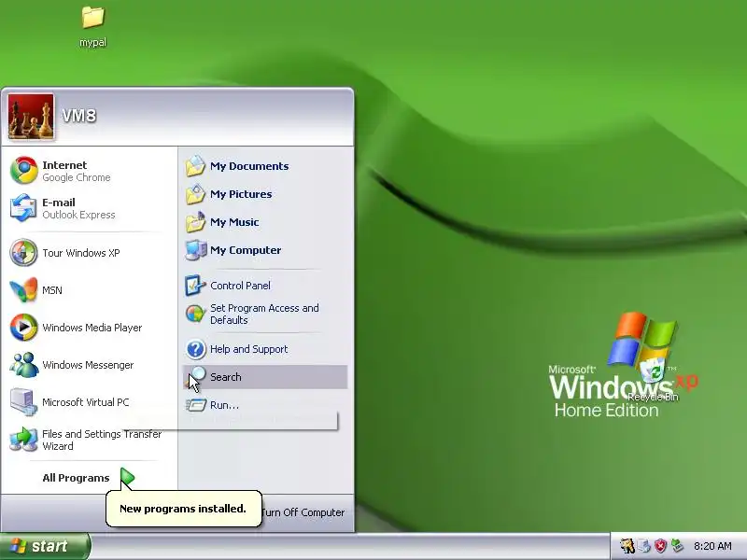The height and width of the screenshot is (560, 747).
Task: Click the Search magnifier icon
Action: [195, 377]
